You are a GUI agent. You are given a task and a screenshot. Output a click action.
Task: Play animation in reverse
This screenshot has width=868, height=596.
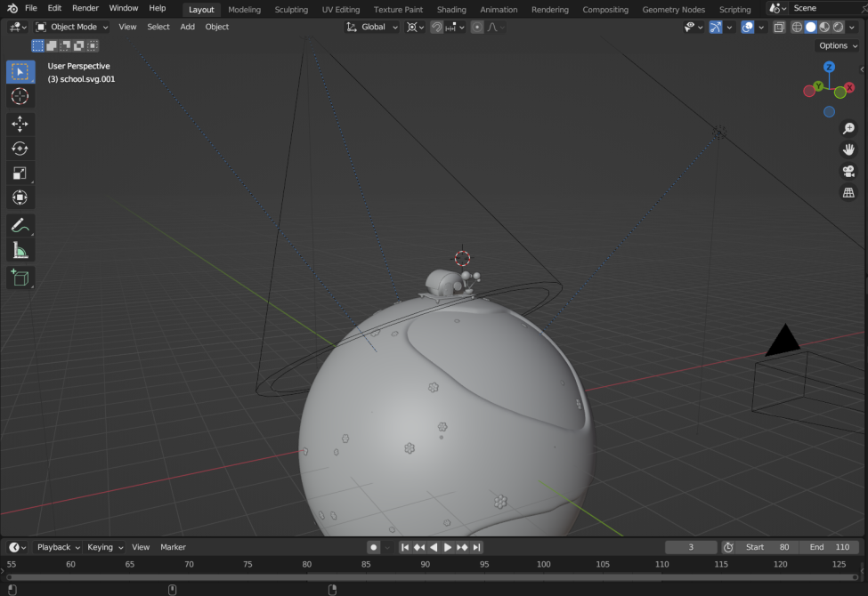pyautogui.click(x=434, y=547)
